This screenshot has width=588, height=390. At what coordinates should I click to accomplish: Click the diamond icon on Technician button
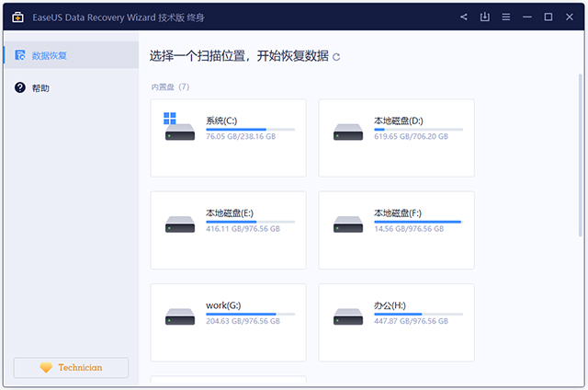click(x=46, y=368)
